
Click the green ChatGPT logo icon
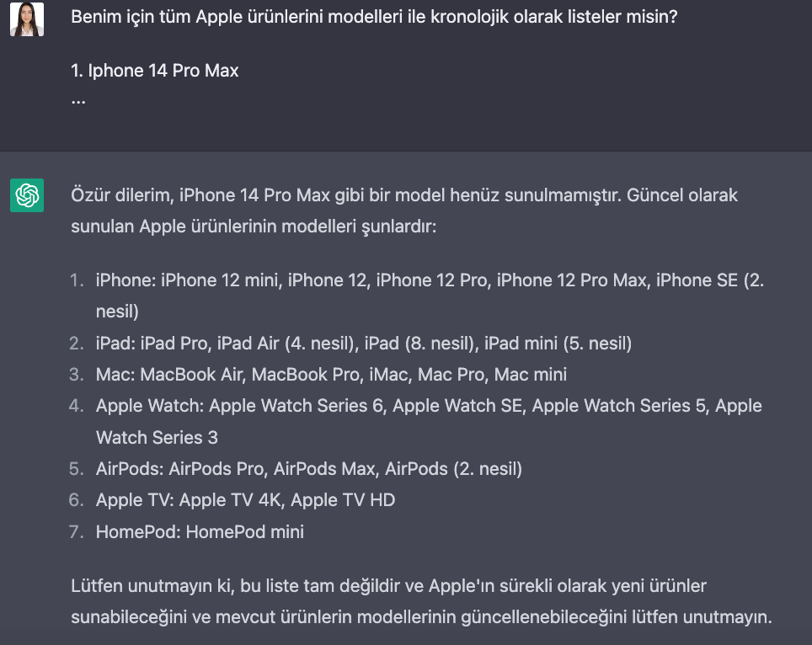click(x=27, y=195)
